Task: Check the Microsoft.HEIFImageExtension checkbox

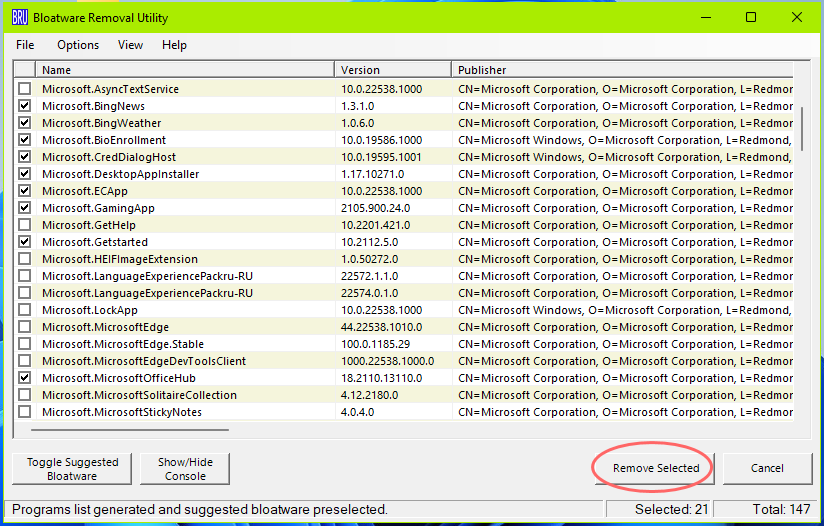Action: 24,259
